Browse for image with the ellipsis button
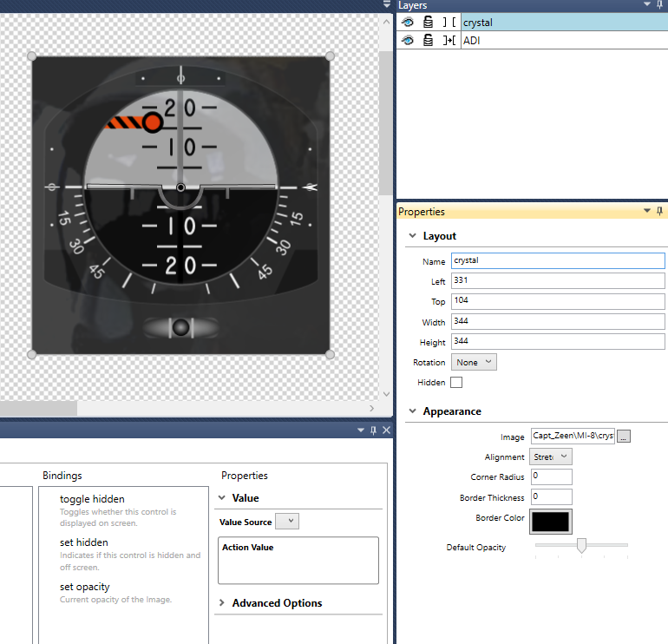 (624, 437)
